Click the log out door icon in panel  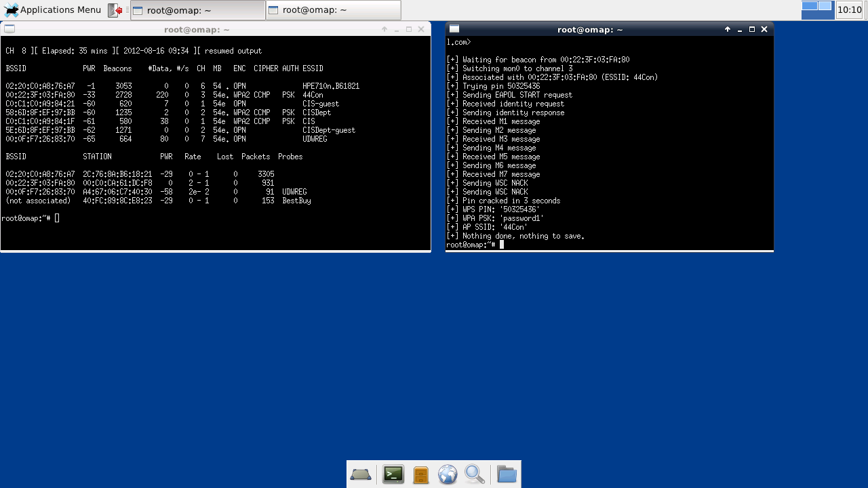click(116, 10)
